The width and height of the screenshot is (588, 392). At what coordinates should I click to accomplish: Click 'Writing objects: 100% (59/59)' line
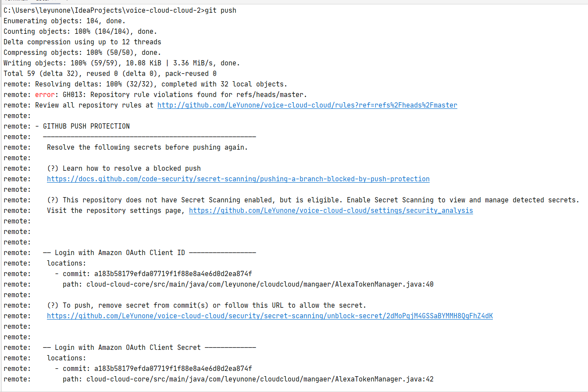(122, 63)
